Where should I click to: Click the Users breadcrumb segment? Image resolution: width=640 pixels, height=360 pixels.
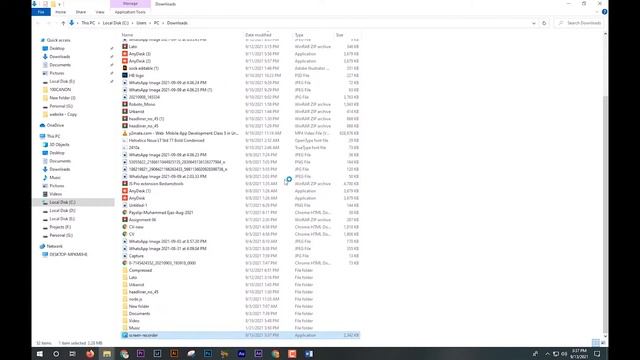coord(141,23)
